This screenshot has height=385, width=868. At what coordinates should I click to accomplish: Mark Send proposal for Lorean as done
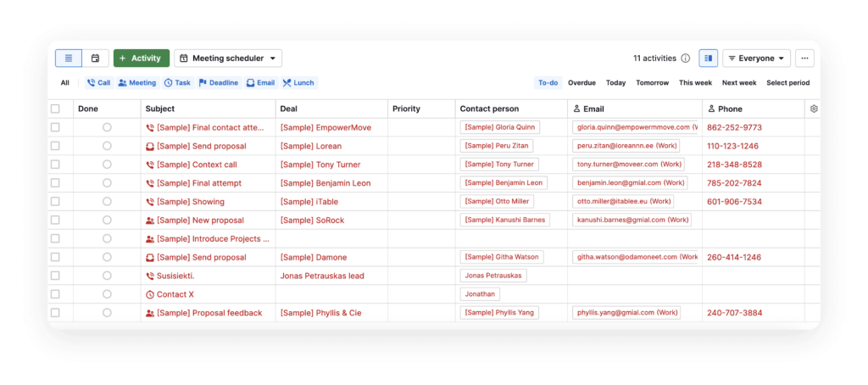107,146
